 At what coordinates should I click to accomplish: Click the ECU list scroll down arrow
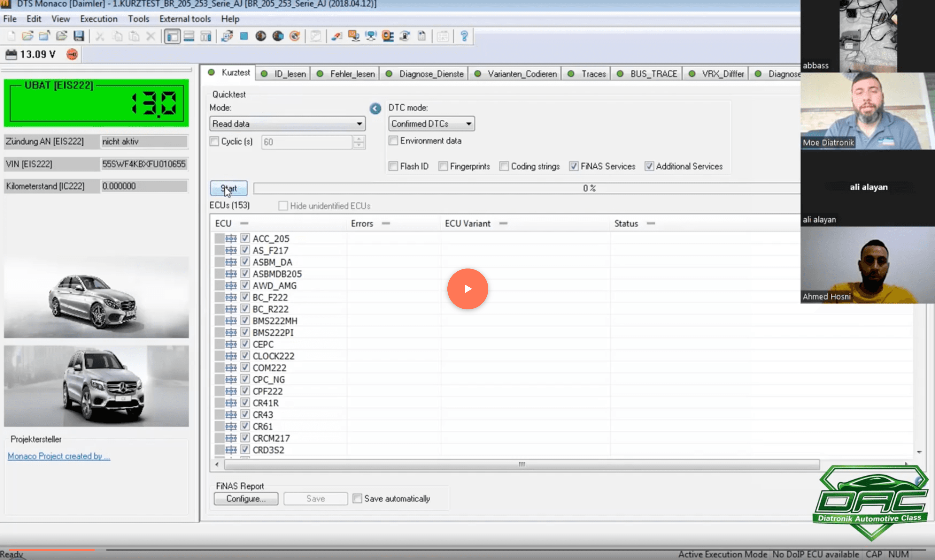(x=919, y=452)
